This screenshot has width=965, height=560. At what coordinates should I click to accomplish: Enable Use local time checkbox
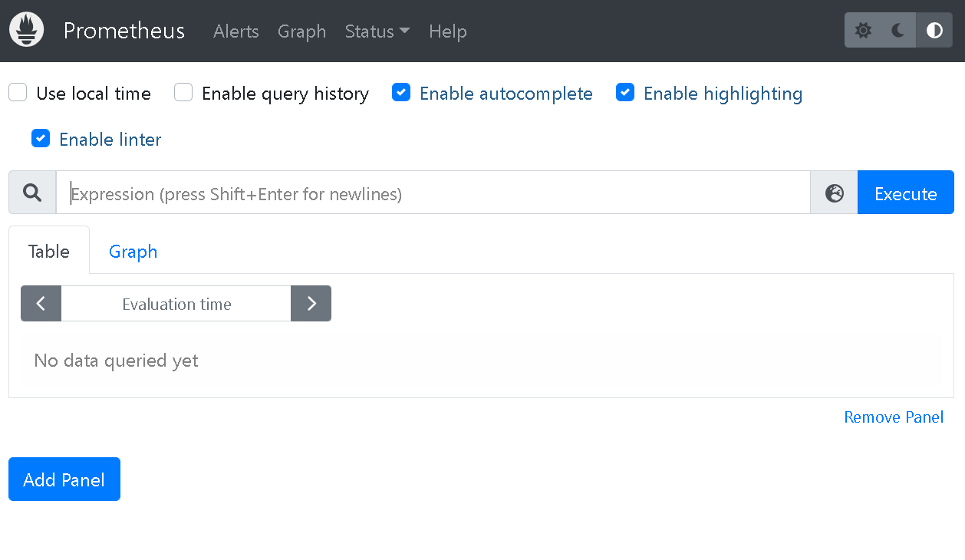click(x=18, y=93)
